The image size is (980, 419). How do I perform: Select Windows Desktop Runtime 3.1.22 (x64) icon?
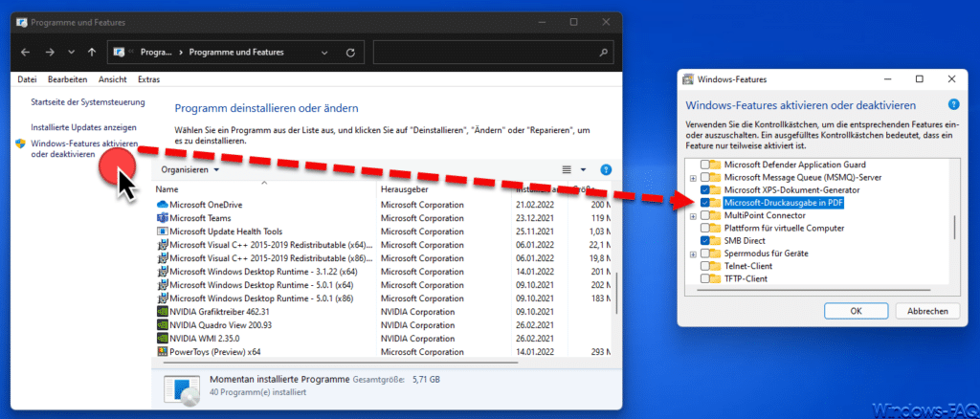(x=163, y=272)
